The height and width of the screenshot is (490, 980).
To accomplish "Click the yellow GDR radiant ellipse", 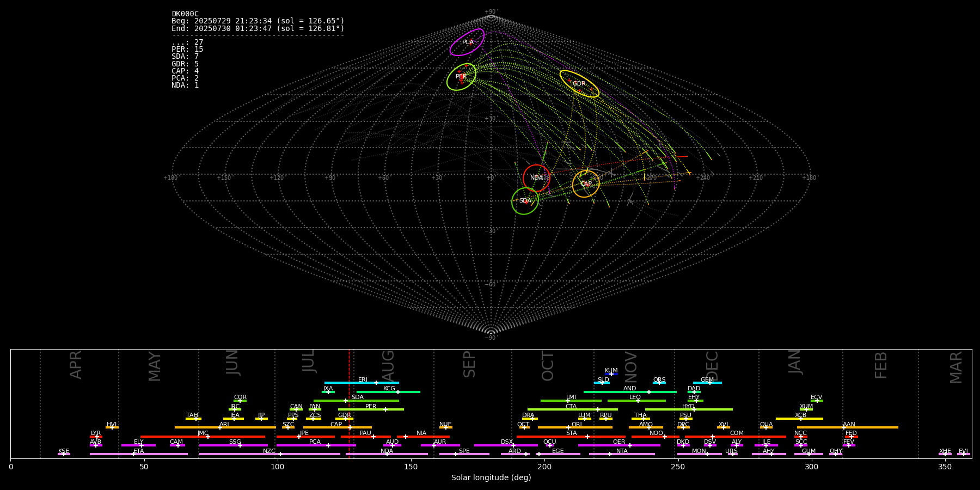I will 579,84.
